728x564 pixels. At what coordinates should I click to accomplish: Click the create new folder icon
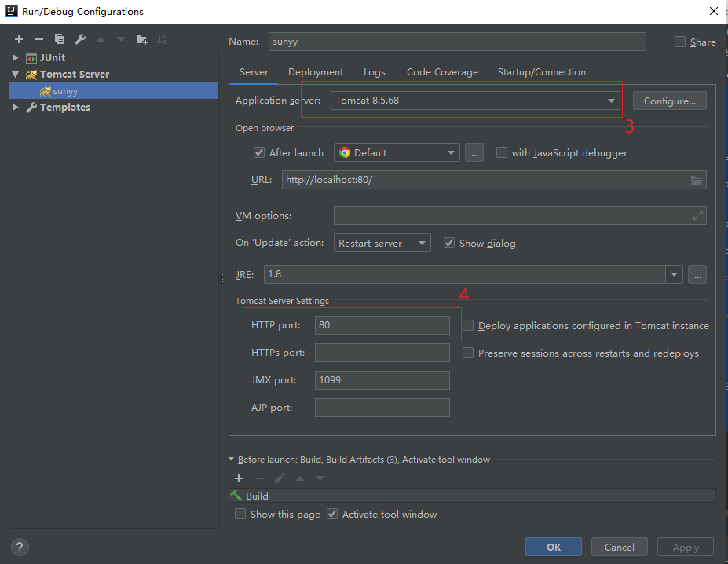tap(141, 39)
